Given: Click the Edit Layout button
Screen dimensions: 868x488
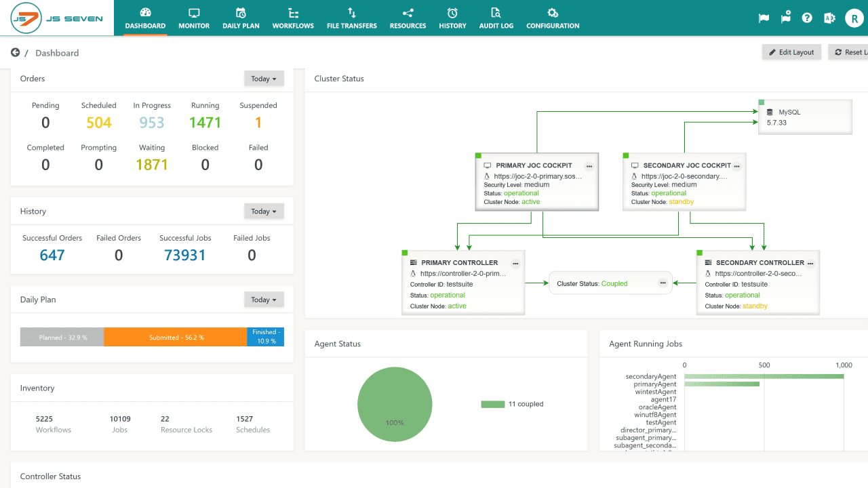Looking at the screenshot, I should point(791,52).
